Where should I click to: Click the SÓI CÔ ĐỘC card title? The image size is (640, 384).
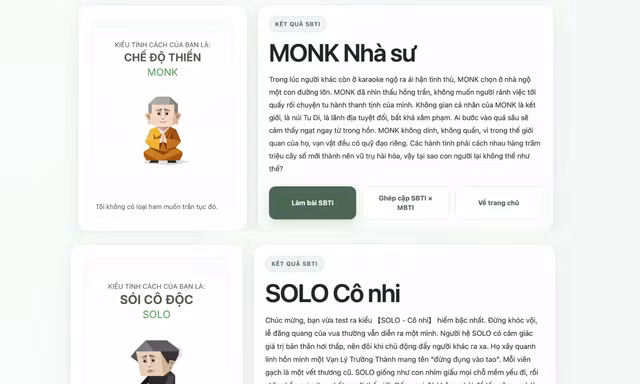(x=156, y=299)
